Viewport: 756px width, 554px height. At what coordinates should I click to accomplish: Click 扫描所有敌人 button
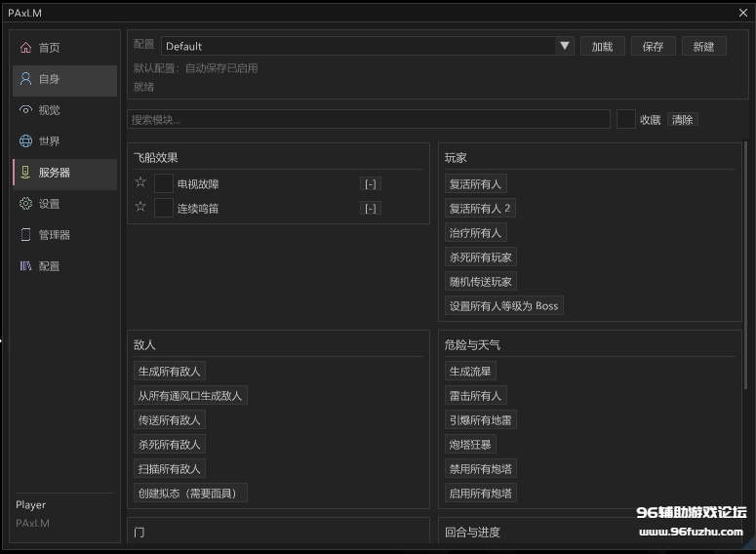169,469
